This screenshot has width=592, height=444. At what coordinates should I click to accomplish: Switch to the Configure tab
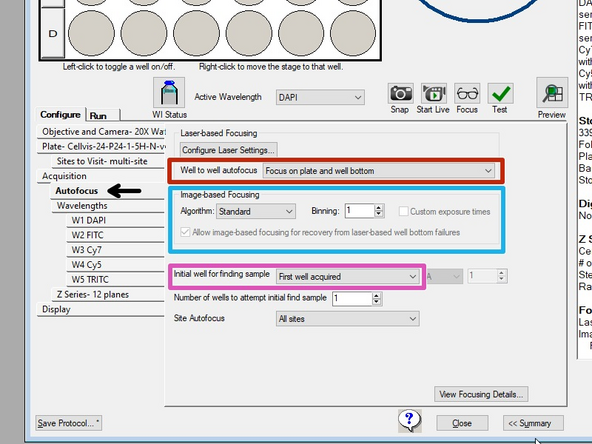point(60,114)
